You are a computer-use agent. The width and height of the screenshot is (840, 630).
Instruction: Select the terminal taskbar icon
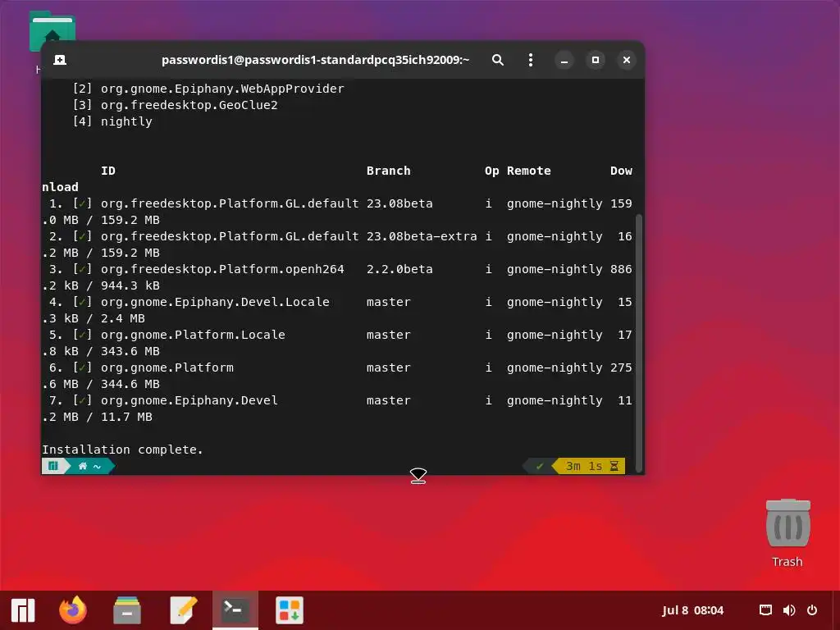[x=235, y=610]
